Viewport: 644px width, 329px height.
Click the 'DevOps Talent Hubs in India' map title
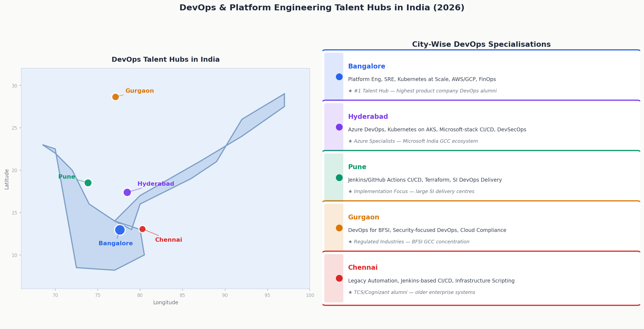coord(165,60)
